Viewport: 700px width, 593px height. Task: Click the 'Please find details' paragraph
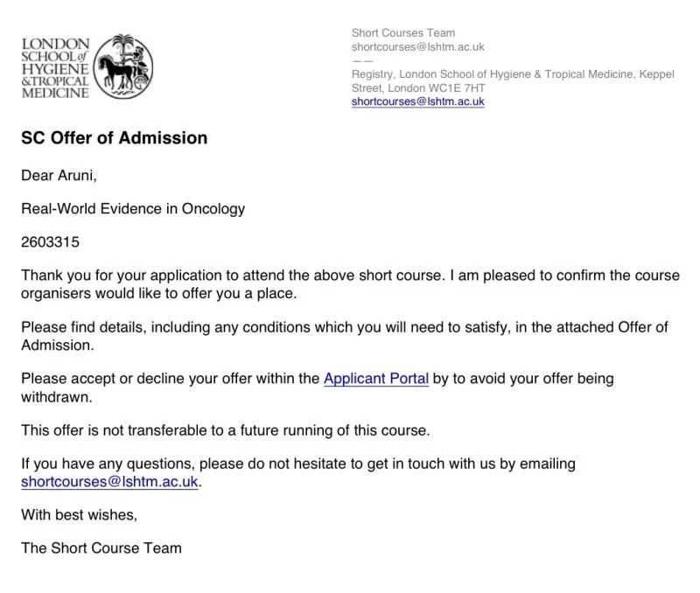pyautogui.click(x=344, y=336)
